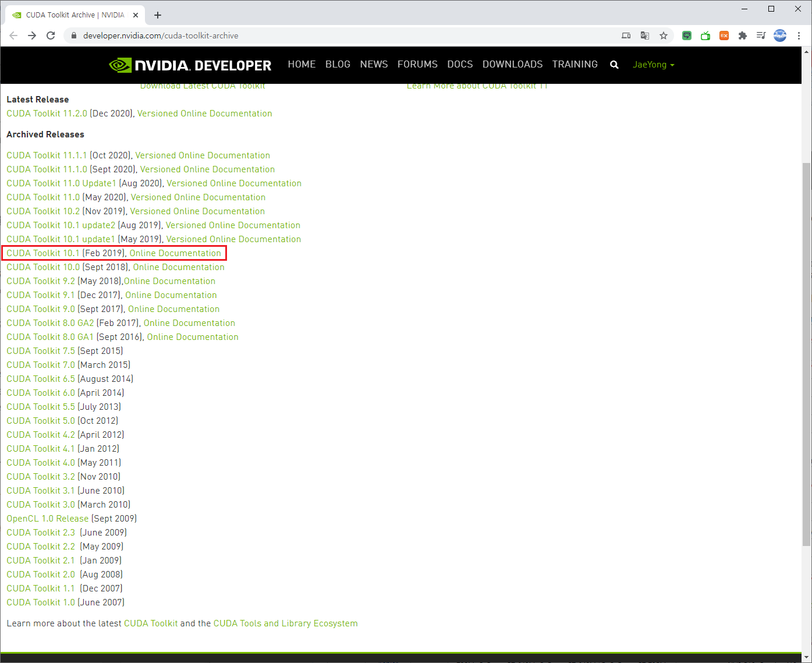Open CUDA Toolkit 4.0 link

tap(41, 463)
